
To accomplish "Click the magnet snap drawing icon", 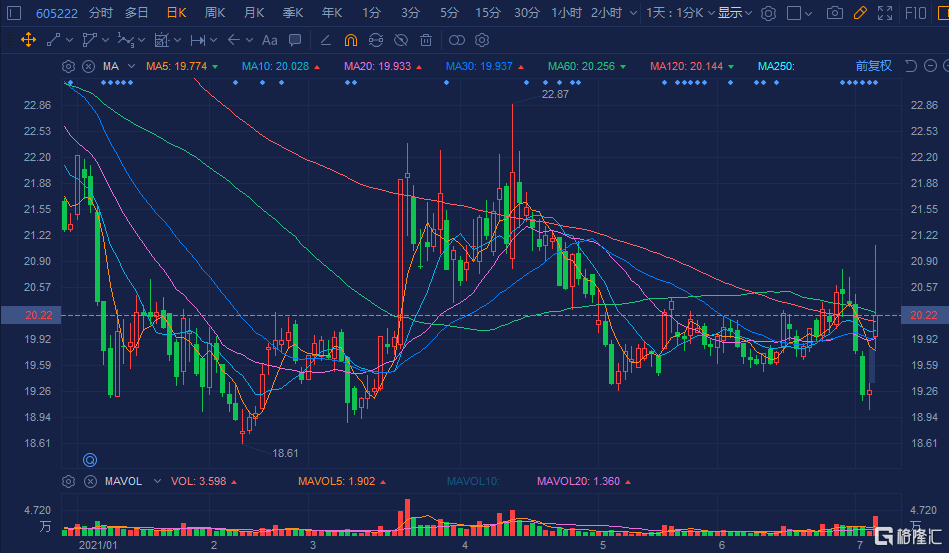I will (x=350, y=40).
